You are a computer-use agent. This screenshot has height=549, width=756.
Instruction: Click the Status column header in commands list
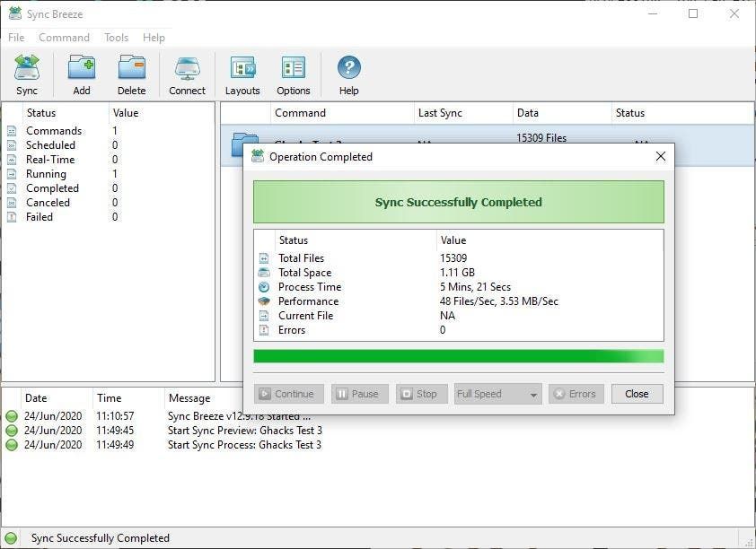[682, 113]
